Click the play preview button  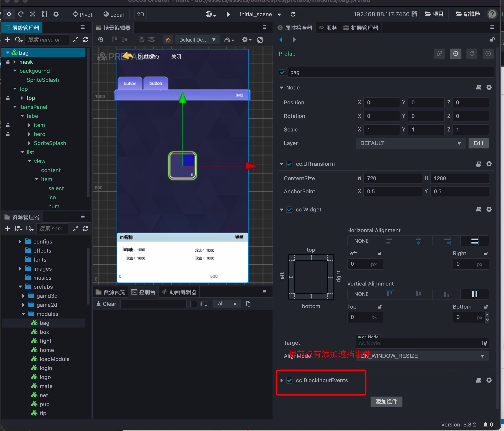(228, 14)
